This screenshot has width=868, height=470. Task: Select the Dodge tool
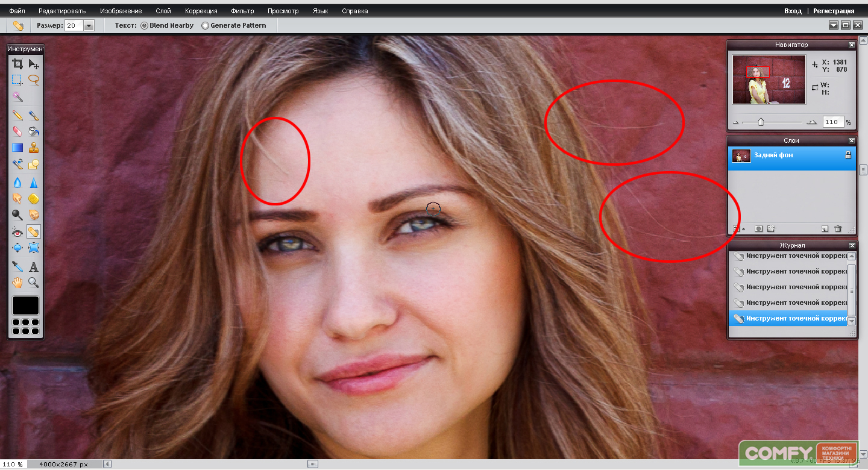tap(17, 215)
